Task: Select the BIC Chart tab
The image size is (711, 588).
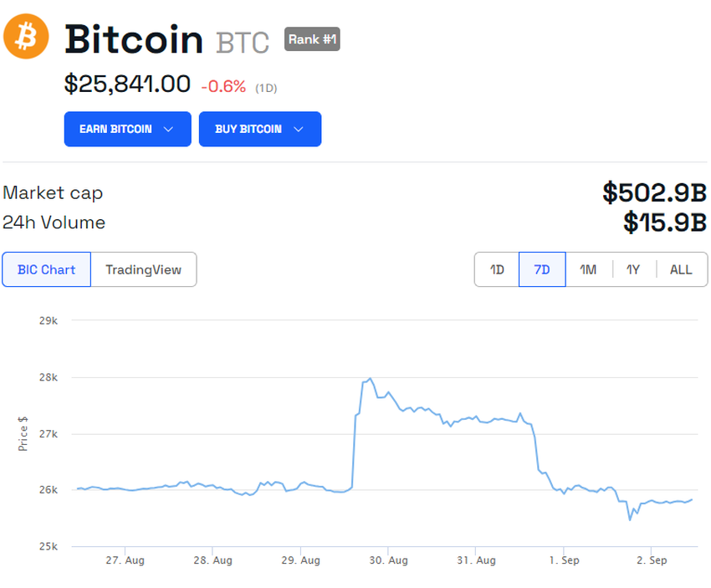Action: pyautogui.click(x=46, y=269)
